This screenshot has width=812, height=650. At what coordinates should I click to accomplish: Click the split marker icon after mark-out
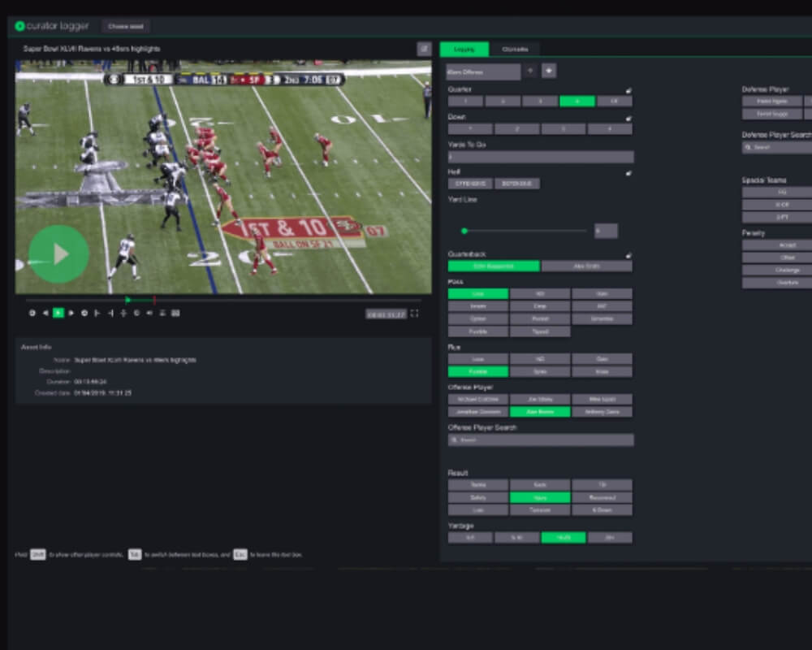123,313
